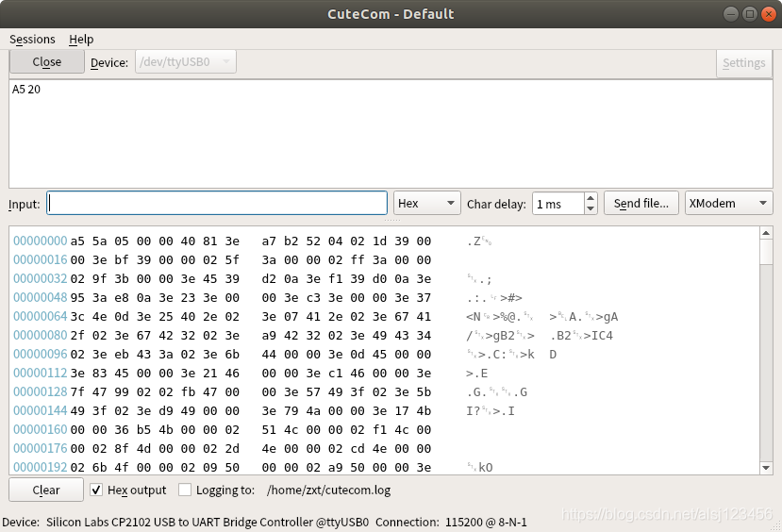The height and width of the screenshot is (532, 782).
Task: Click the Close device button
Action: (x=47, y=62)
